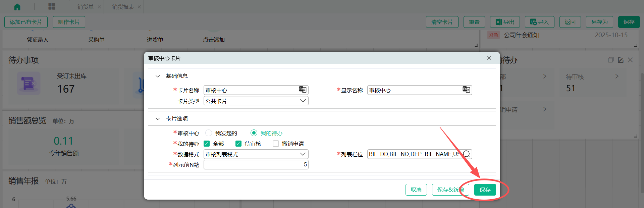Switch to the 销货报表 tab

pos(123,7)
